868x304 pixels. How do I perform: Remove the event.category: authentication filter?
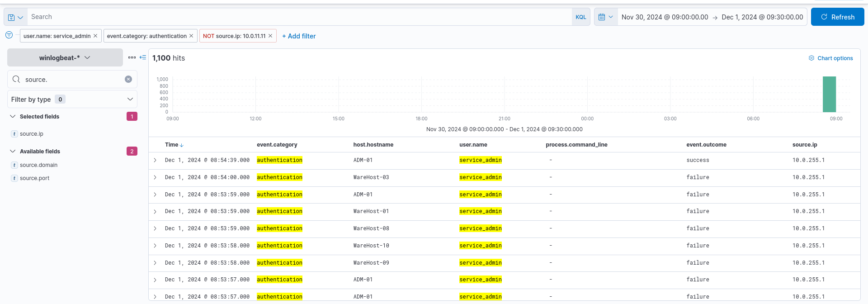click(191, 36)
